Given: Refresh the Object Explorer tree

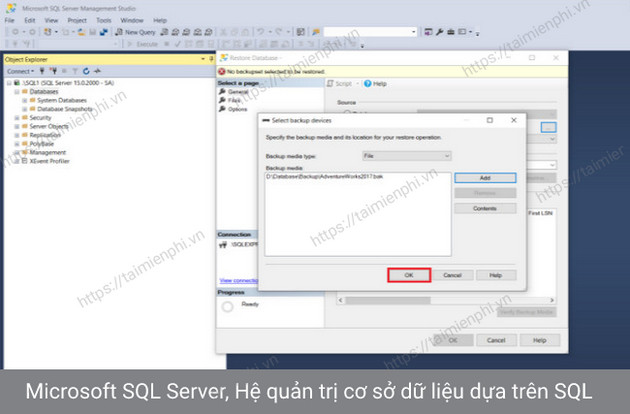Looking at the screenshot, I should tap(86, 71).
